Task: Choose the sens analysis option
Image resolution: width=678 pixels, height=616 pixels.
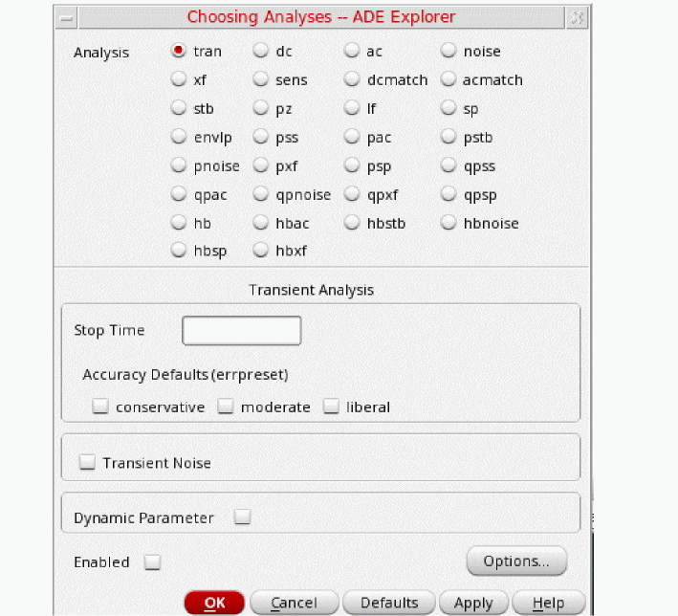Action: (261, 79)
